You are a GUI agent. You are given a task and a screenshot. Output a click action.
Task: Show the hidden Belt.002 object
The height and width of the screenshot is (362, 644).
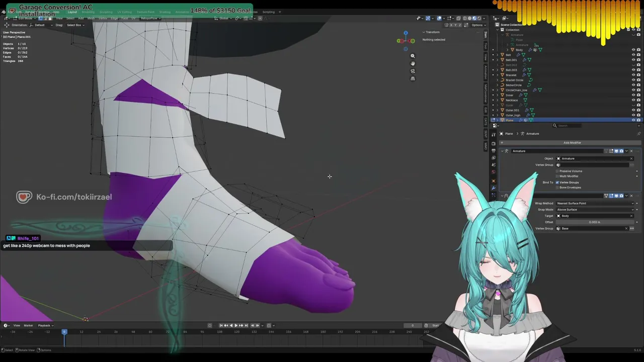pyautogui.click(x=633, y=65)
